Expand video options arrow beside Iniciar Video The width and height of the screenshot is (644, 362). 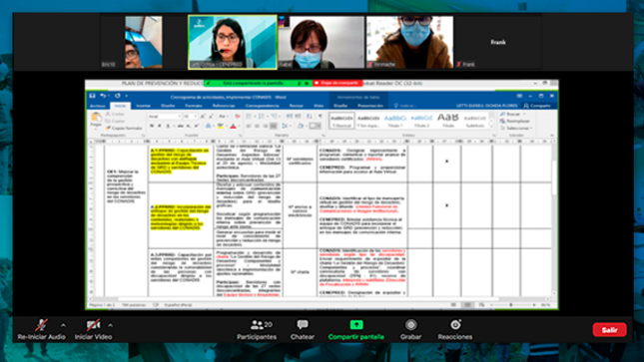[x=110, y=325]
